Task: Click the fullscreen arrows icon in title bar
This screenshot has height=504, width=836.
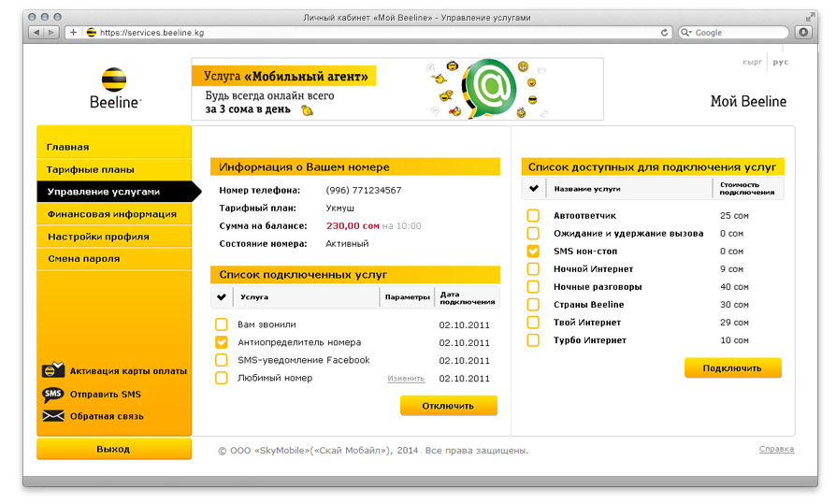Action: click(x=810, y=18)
